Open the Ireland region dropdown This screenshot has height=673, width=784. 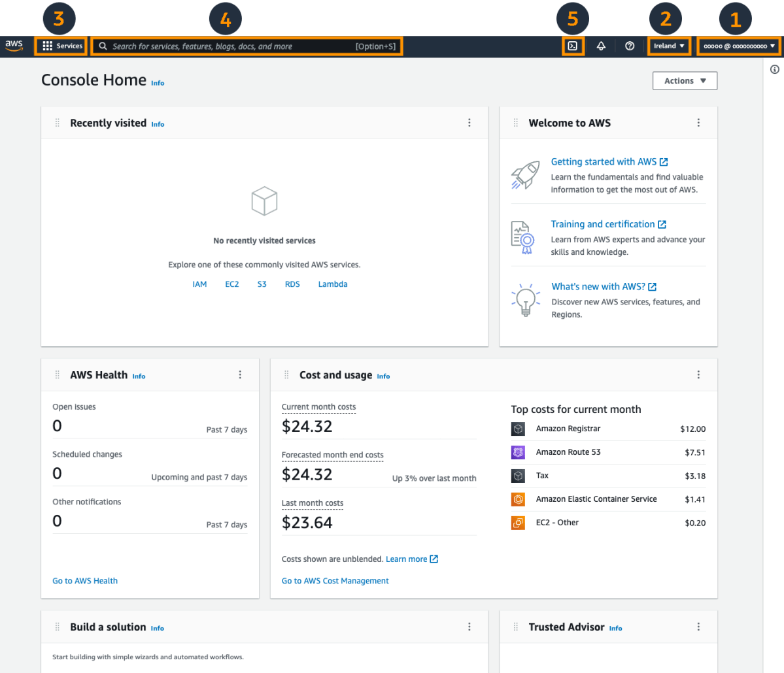click(x=668, y=46)
